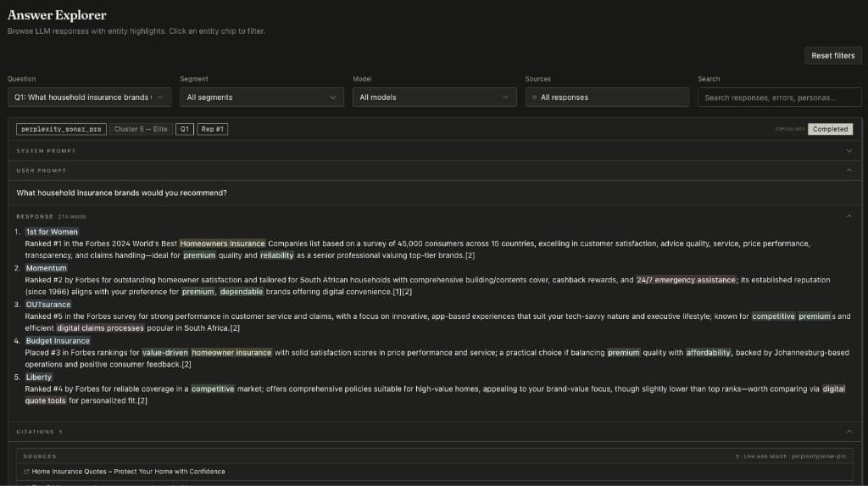Filter by the Momentum entity chip
The image size is (868, 486).
tap(46, 268)
